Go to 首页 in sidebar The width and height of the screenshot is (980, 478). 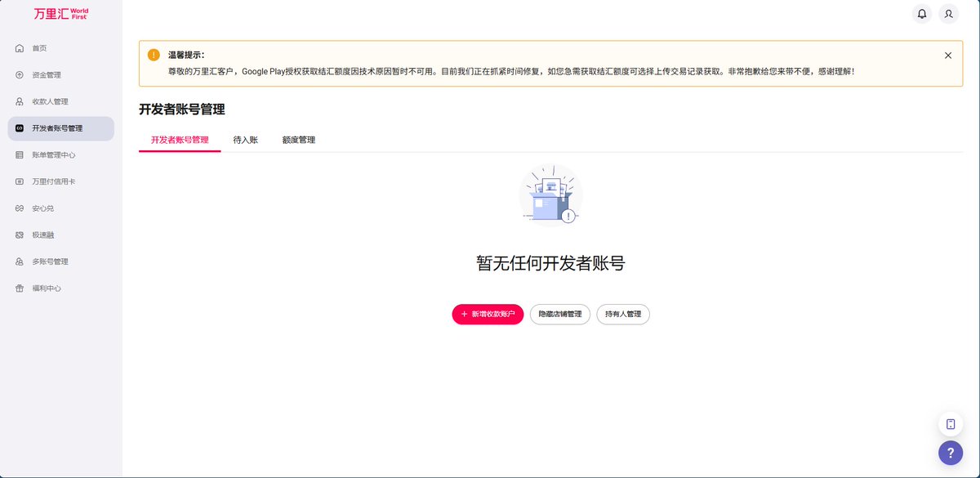click(x=61, y=48)
